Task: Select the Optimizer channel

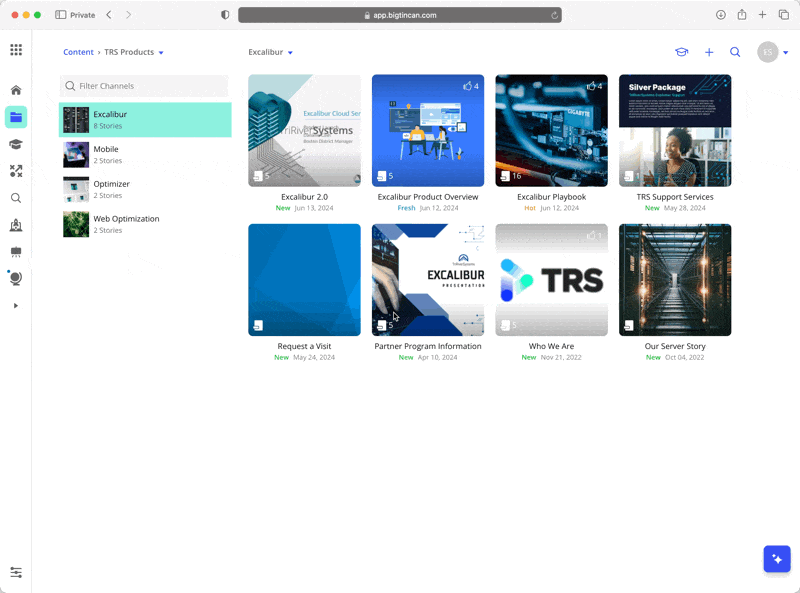Action: coord(145,189)
